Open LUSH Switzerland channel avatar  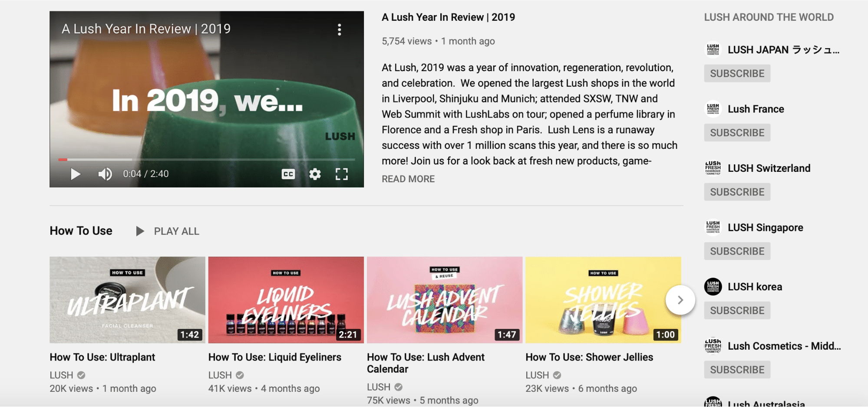[x=713, y=168]
